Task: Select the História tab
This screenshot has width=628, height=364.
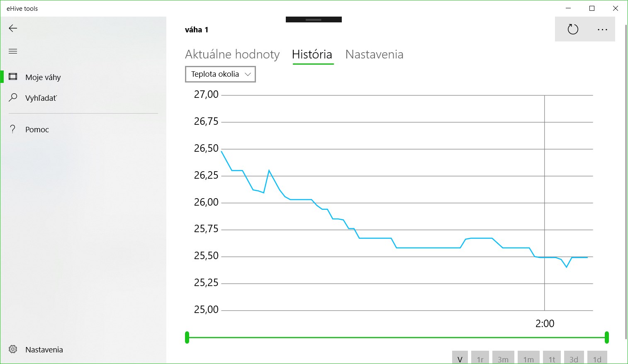Action: tap(312, 55)
